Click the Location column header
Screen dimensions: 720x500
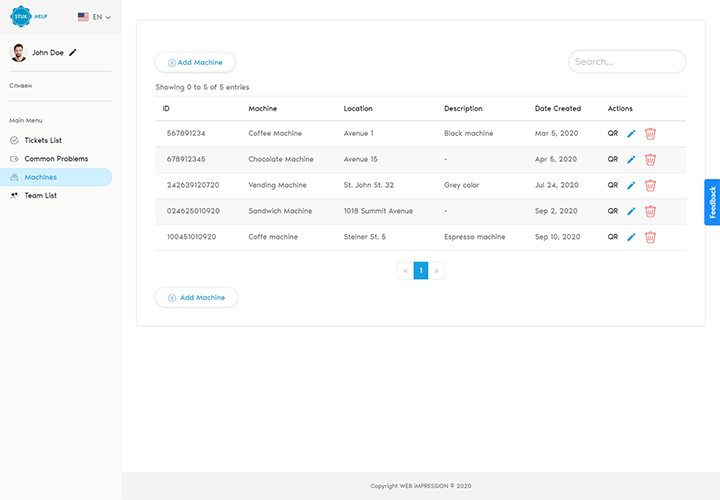[358, 108]
